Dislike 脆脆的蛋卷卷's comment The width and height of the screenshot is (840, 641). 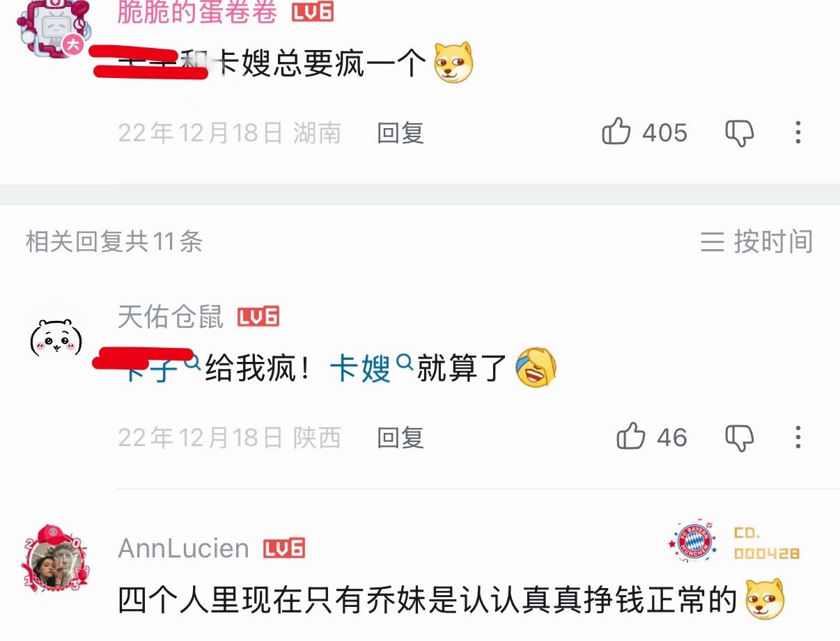pyautogui.click(x=740, y=132)
